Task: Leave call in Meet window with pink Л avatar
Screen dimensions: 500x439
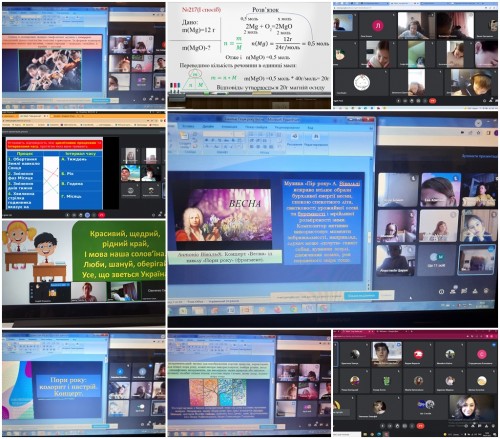Action: [432, 100]
